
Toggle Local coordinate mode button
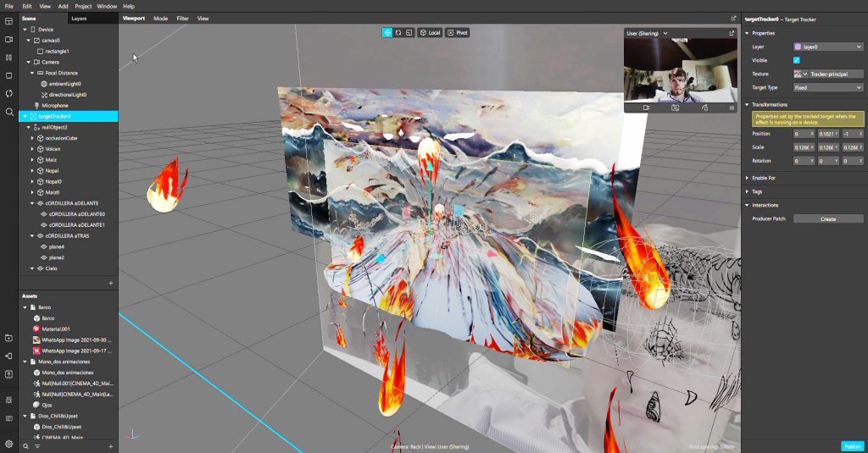[x=430, y=32]
